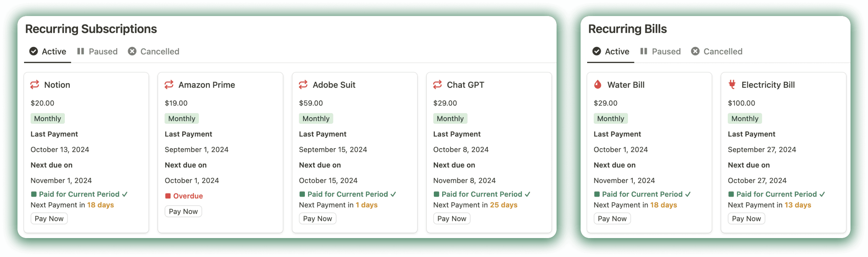Click the September 27, 2024 last payment date

762,150
